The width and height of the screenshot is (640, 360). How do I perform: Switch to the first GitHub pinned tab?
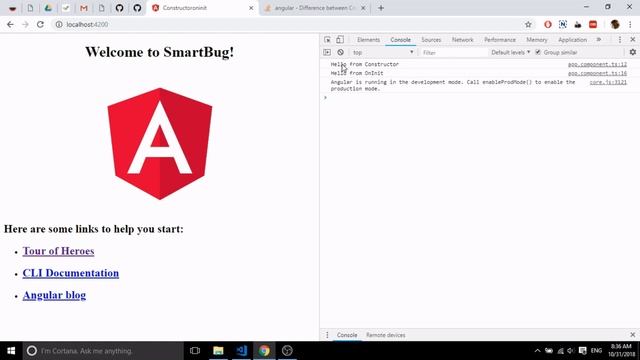(x=119, y=8)
